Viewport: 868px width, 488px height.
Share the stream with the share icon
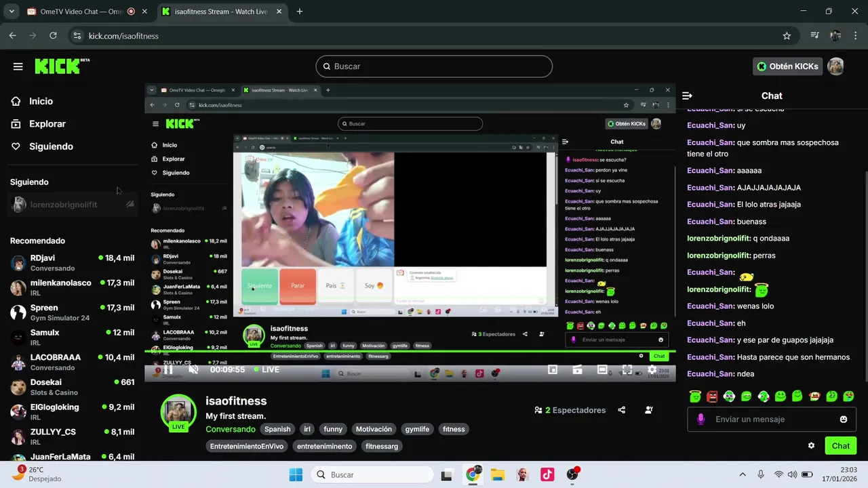pyautogui.click(x=622, y=410)
